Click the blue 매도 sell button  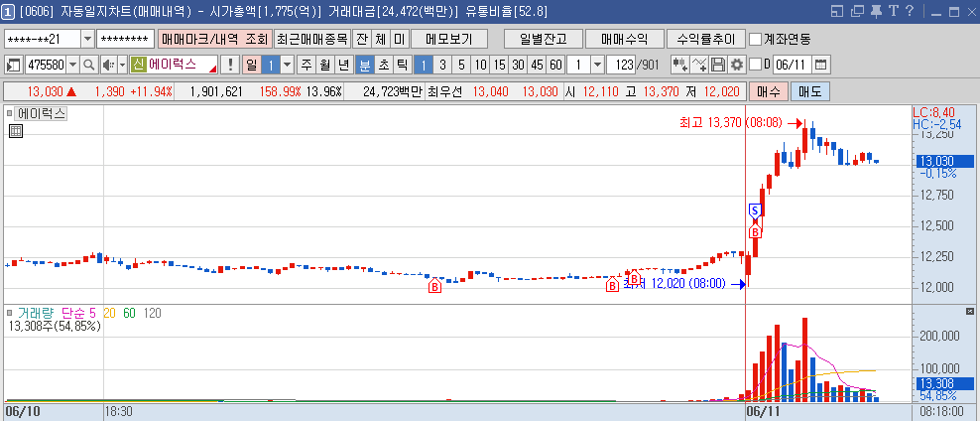810,91
